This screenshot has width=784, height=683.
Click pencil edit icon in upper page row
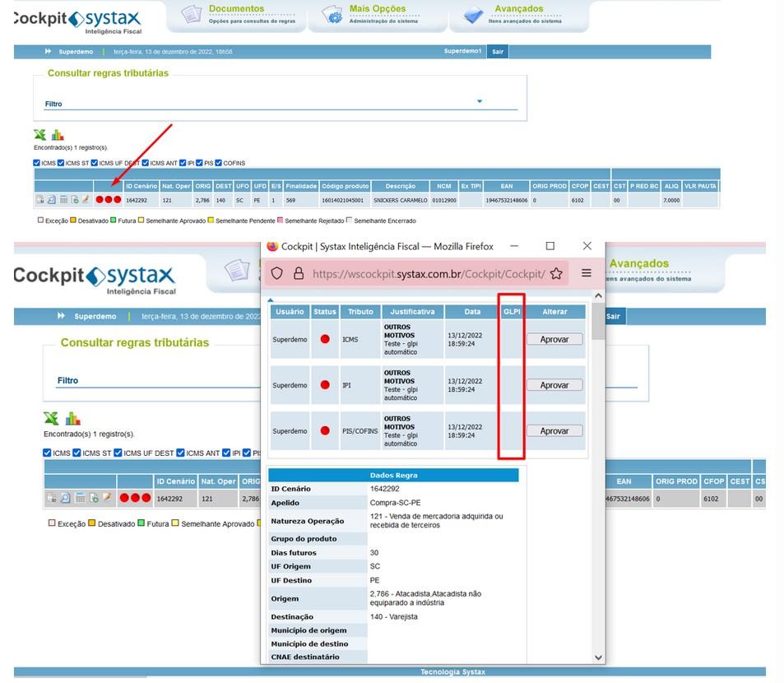tap(86, 199)
